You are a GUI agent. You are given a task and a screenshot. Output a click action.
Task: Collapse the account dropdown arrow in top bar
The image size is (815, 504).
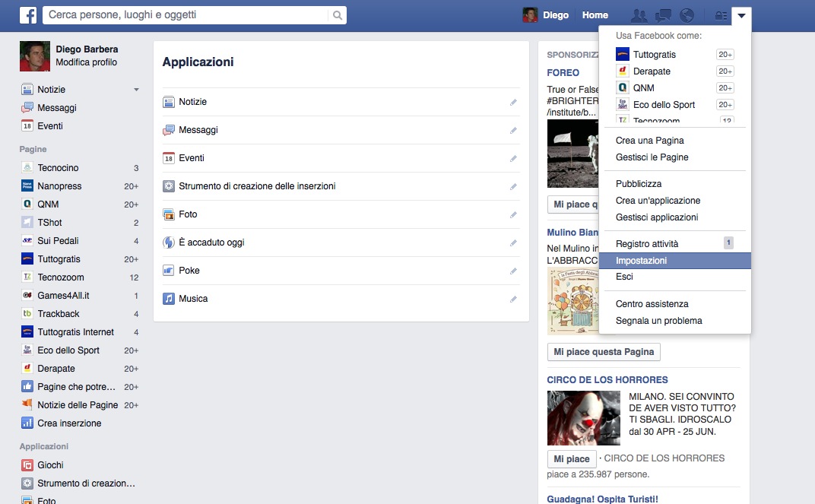pos(741,16)
